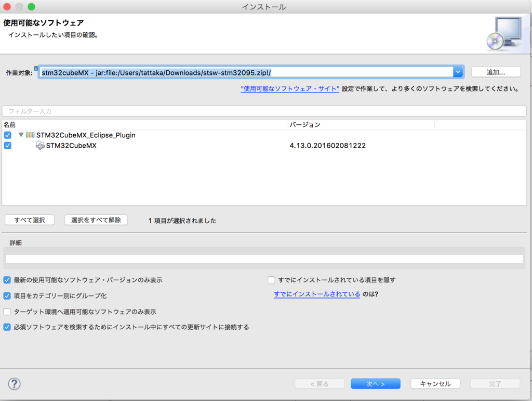Toggle 必須ソフトウェアを検索するため更新サイトに接続する checkbox
The image size is (532, 401).
tap(7, 327)
